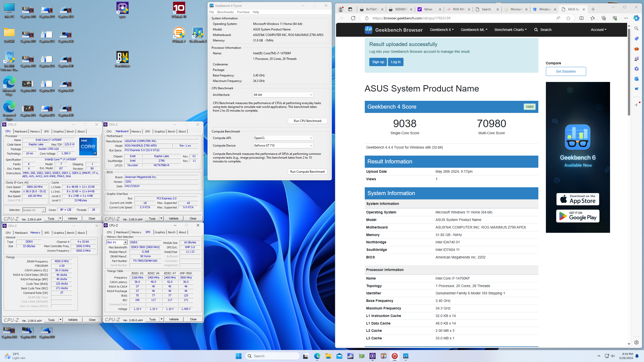Open the This PC desktop icon
Screen dimensions: 644x362
[x=9, y=10]
